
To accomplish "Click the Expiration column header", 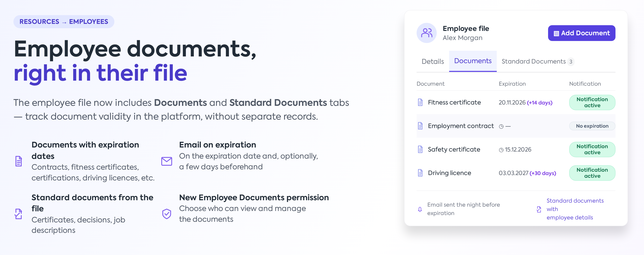I will pos(512,84).
